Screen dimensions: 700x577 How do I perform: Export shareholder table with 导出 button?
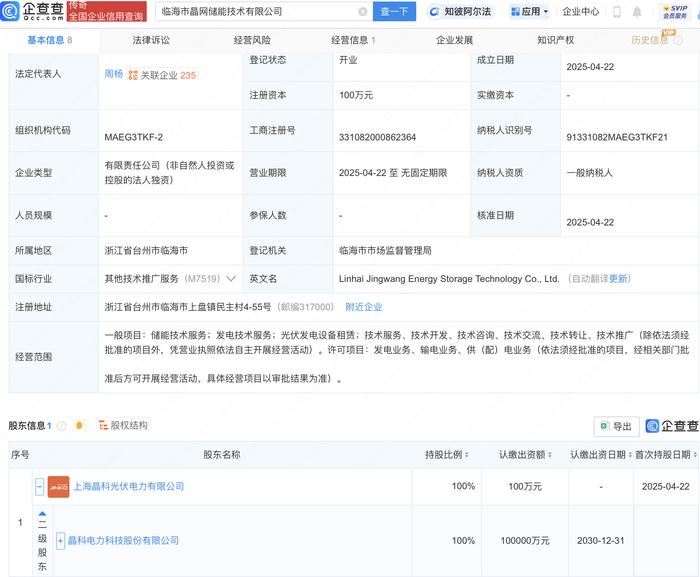pos(616,426)
